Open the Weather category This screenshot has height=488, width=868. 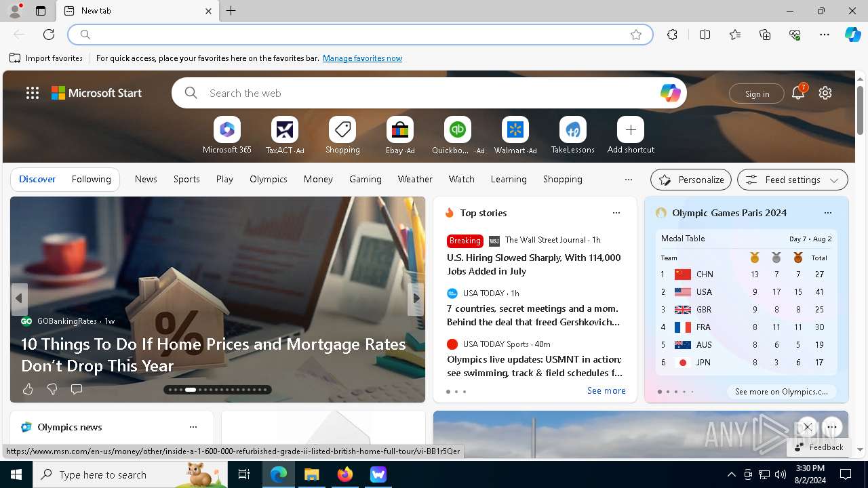pyautogui.click(x=415, y=179)
